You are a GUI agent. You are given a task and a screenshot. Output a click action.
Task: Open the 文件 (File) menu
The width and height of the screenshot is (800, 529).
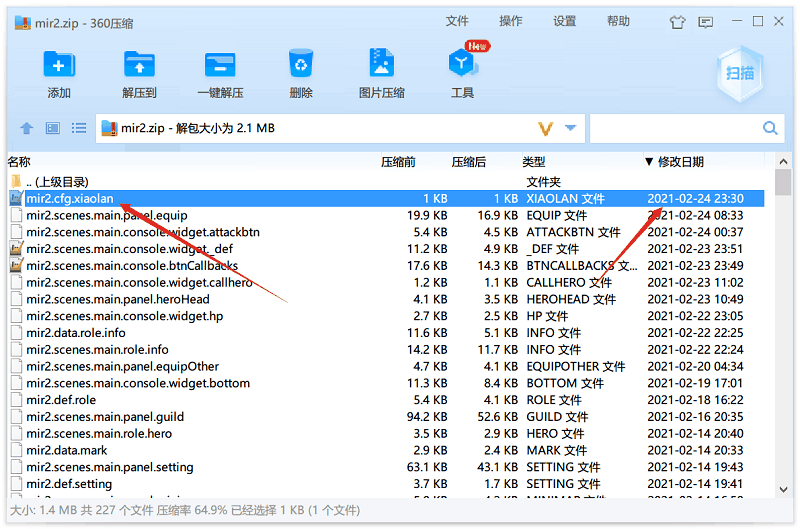457,21
